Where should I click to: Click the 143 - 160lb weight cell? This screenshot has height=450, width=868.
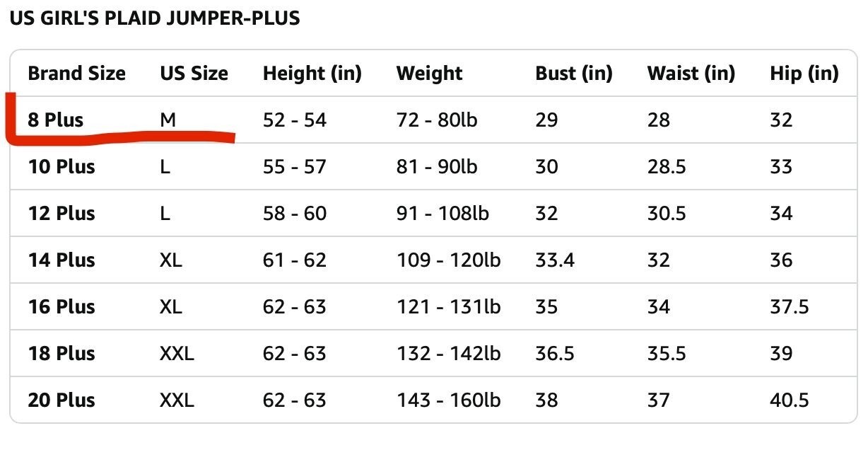[449, 400]
